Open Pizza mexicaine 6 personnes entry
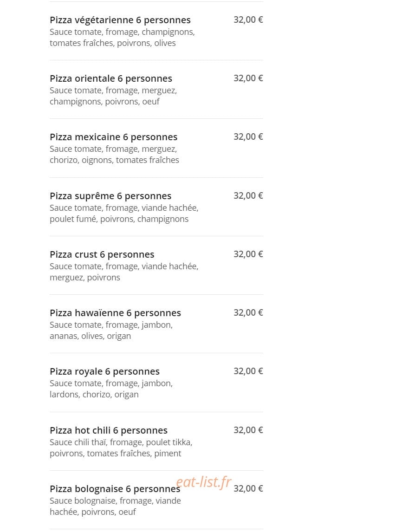 point(114,137)
